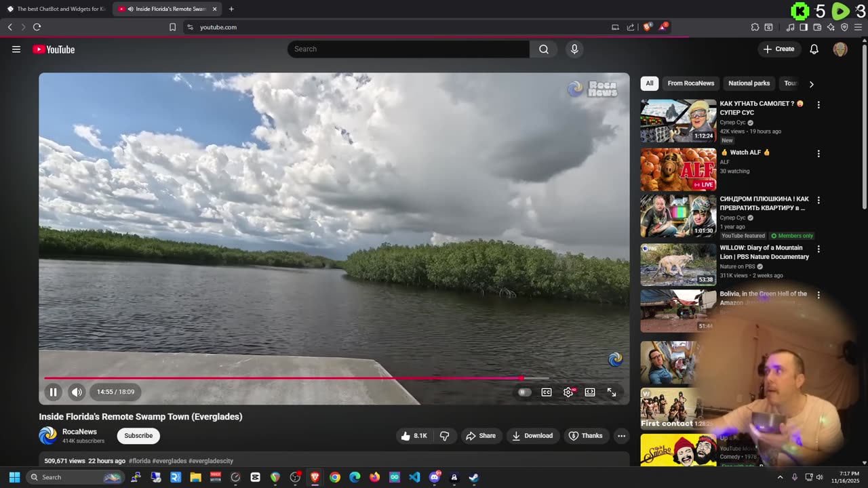This screenshot has height=488, width=868.
Task: Open Brave Shields lion icon
Action: 648,27
